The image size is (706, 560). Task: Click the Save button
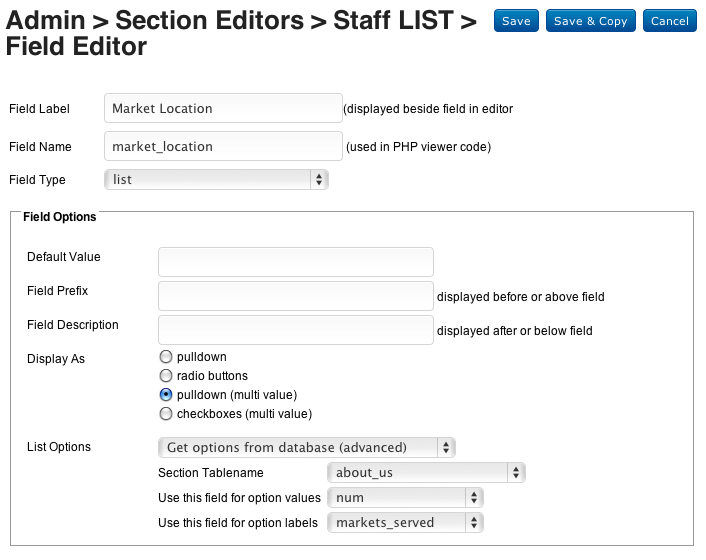point(516,21)
